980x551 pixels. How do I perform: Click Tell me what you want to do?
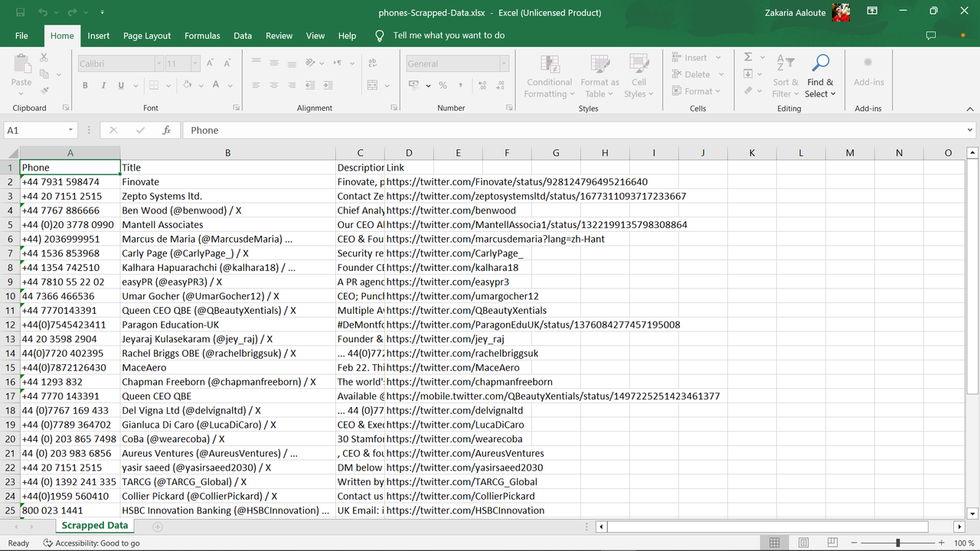(449, 35)
